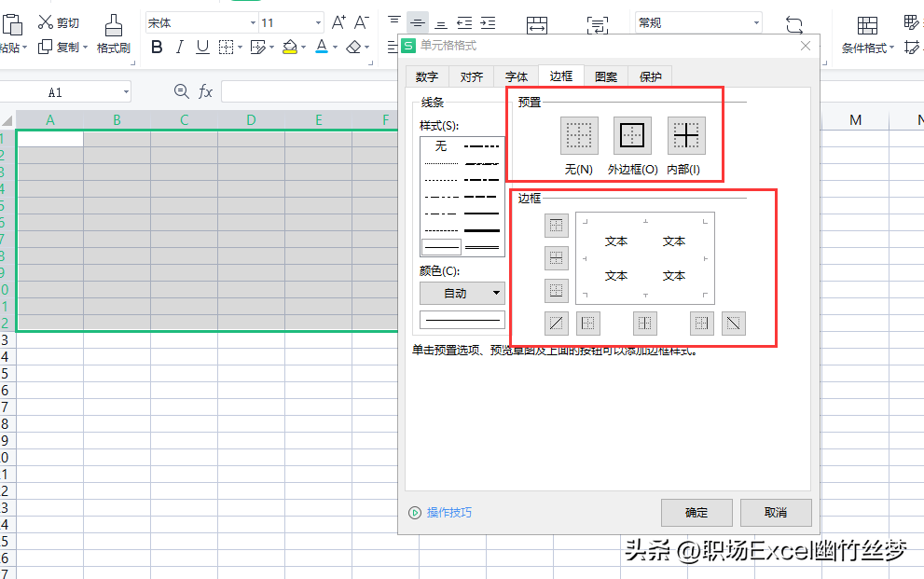Switch to the 字体 (Font) tab

517,76
